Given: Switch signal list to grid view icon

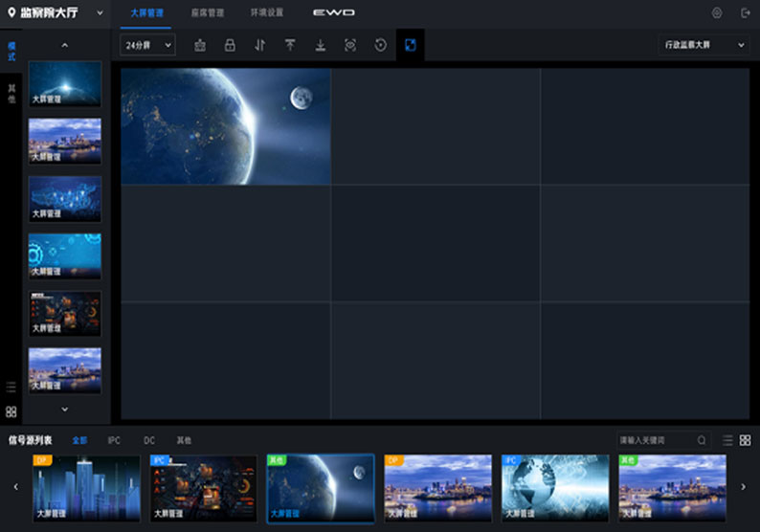Looking at the screenshot, I should pos(745,440).
